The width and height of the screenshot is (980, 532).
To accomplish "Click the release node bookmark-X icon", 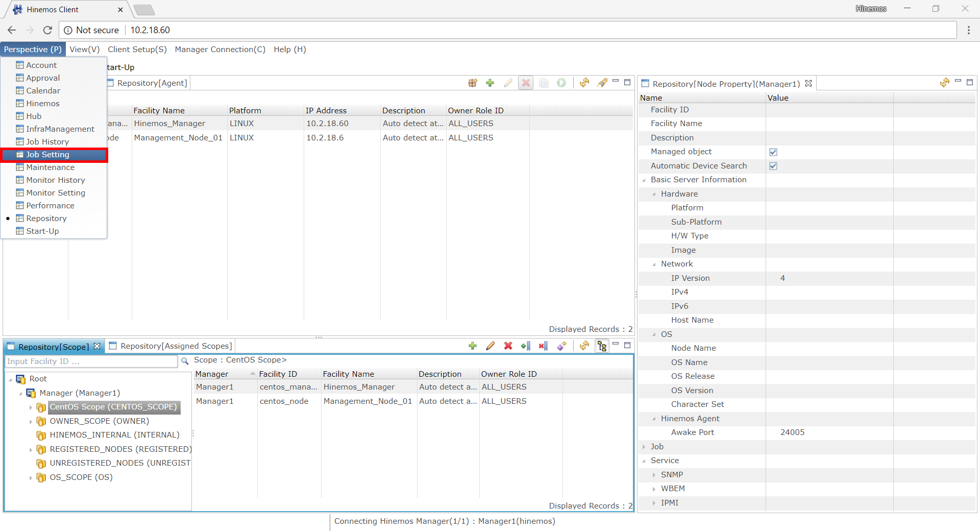I will tap(544, 346).
